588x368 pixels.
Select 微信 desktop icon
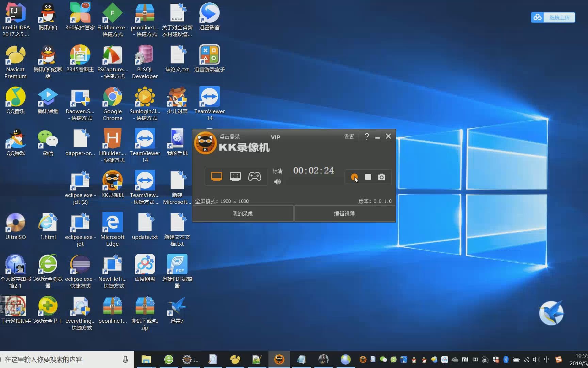(48, 142)
